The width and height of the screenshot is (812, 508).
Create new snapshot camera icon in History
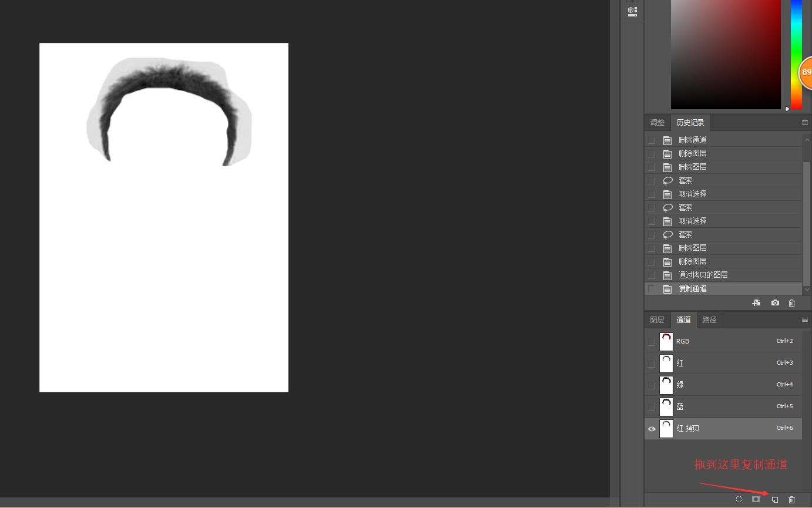tap(775, 303)
